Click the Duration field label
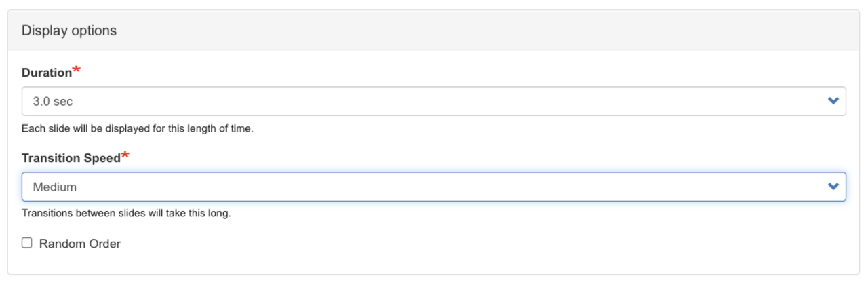Screen dimensions: 868x287 pyautogui.click(x=46, y=73)
